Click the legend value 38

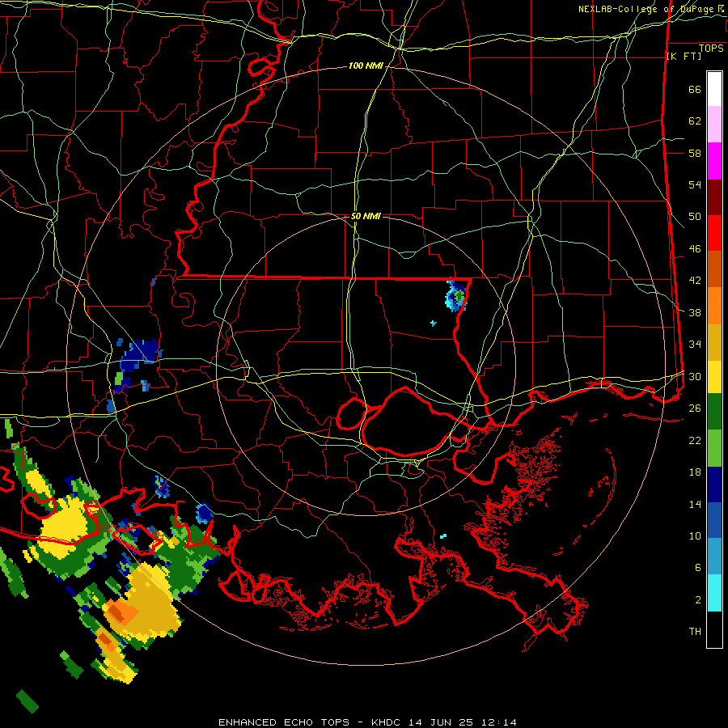click(x=695, y=312)
